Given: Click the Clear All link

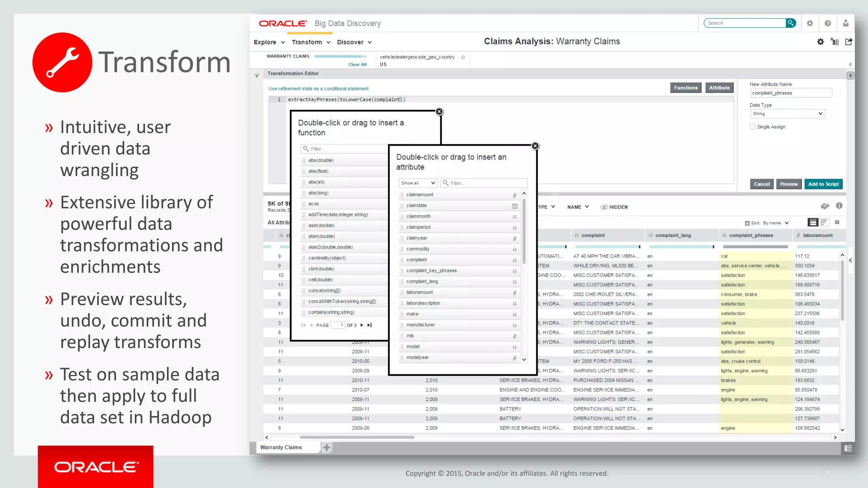Looking at the screenshot, I should coord(357,64).
